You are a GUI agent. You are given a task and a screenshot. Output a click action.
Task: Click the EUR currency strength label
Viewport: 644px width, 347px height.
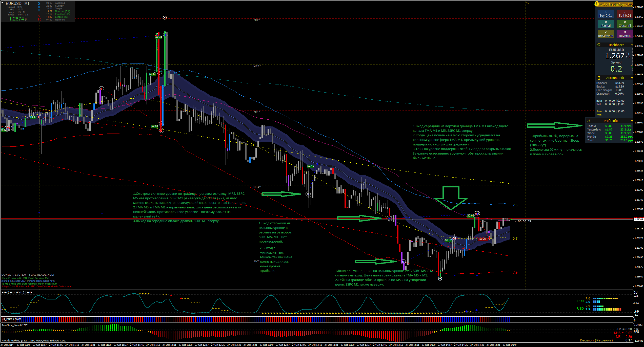click(580, 301)
